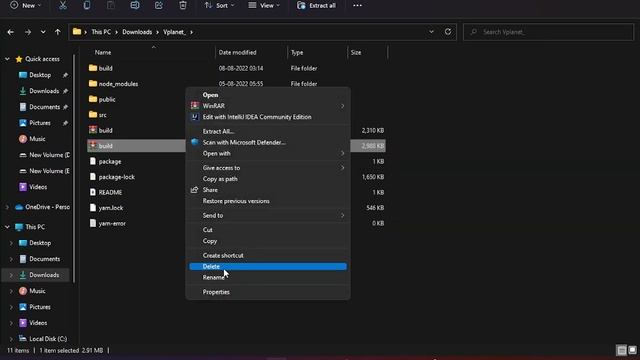Expand address bar history dropdown
Viewport: 640px width, 360px height.
431,31
